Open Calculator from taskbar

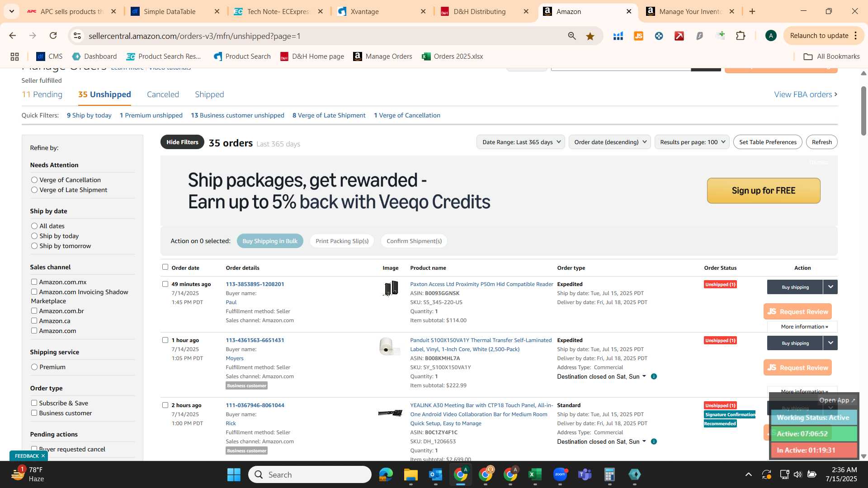pos(609,474)
